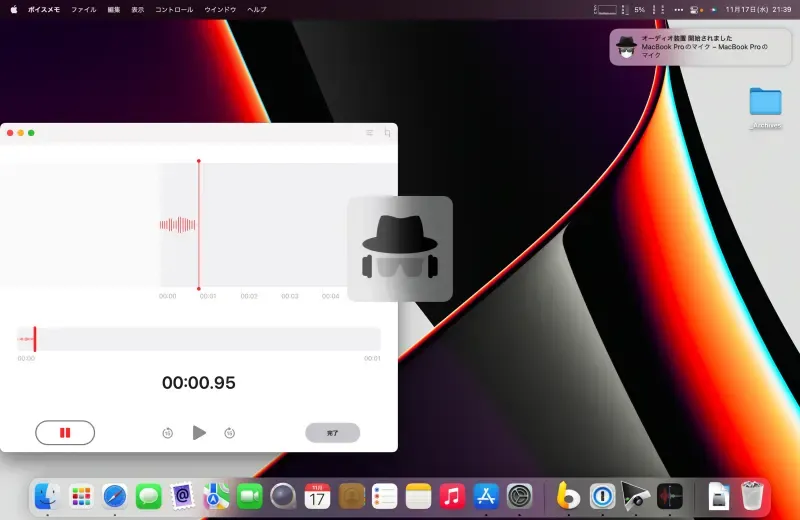This screenshot has height=520, width=800.
Task: Click the red playhead in the overview waveform
Action: tap(35, 339)
